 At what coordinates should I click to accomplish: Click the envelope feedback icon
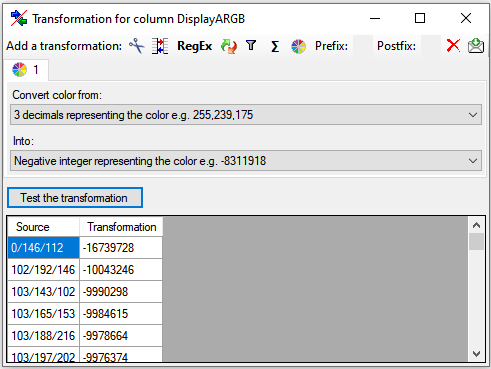pos(476,46)
